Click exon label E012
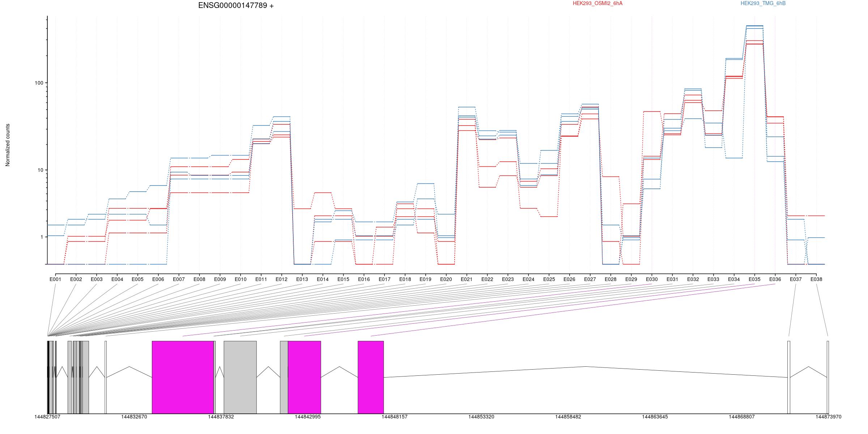The height and width of the screenshot is (434, 868). (282, 279)
